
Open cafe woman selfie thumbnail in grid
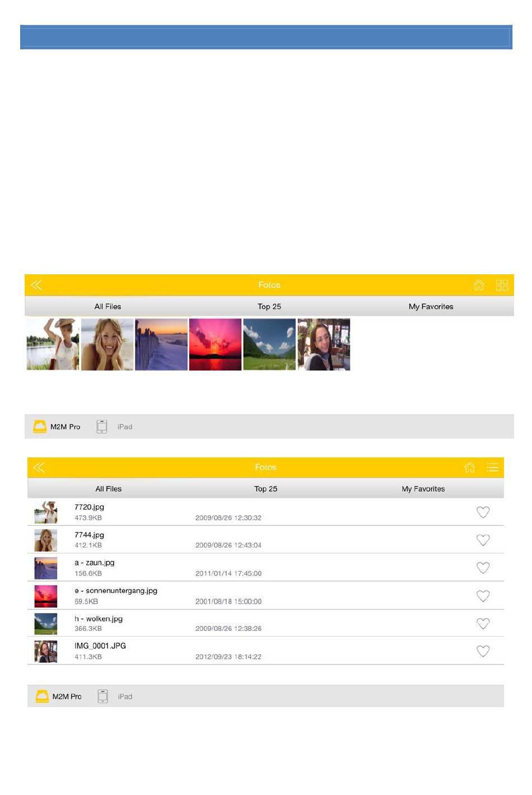click(x=324, y=344)
